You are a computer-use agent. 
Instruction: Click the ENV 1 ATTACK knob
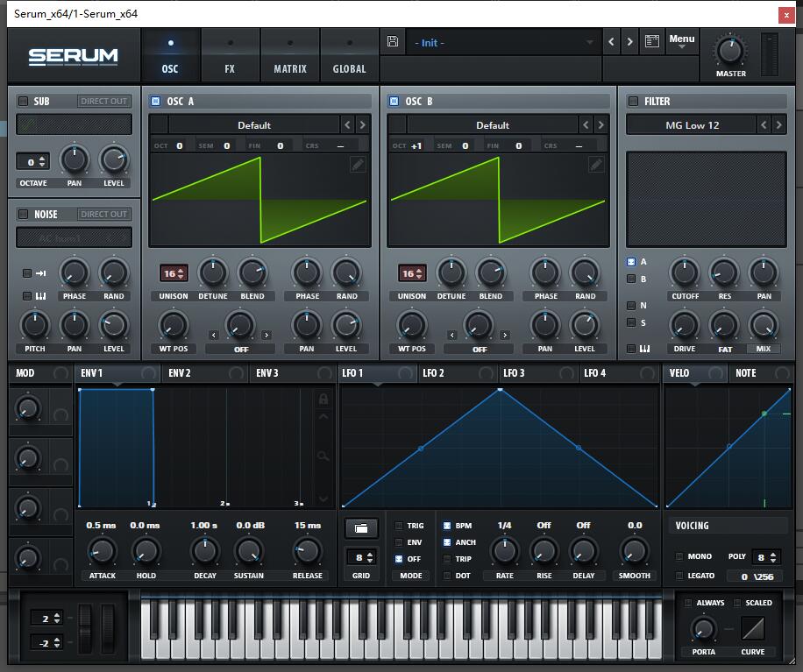click(102, 551)
